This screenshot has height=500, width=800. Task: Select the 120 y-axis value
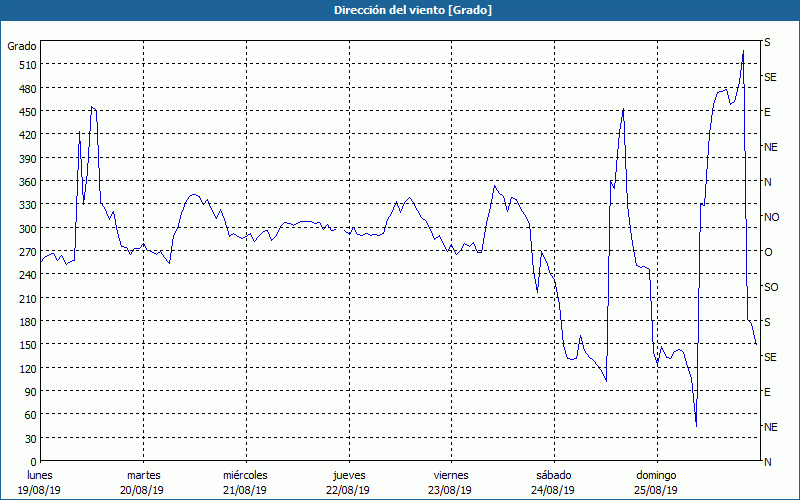click(28, 368)
